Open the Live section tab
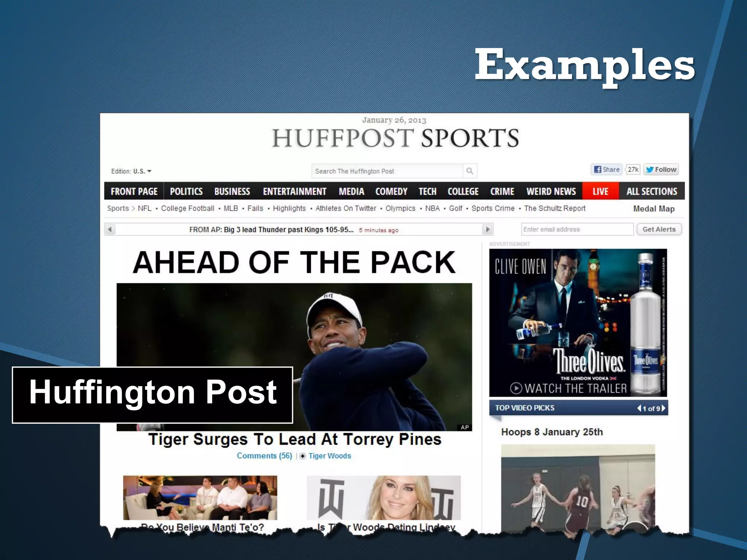The height and width of the screenshot is (560, 747). point(600,191)
